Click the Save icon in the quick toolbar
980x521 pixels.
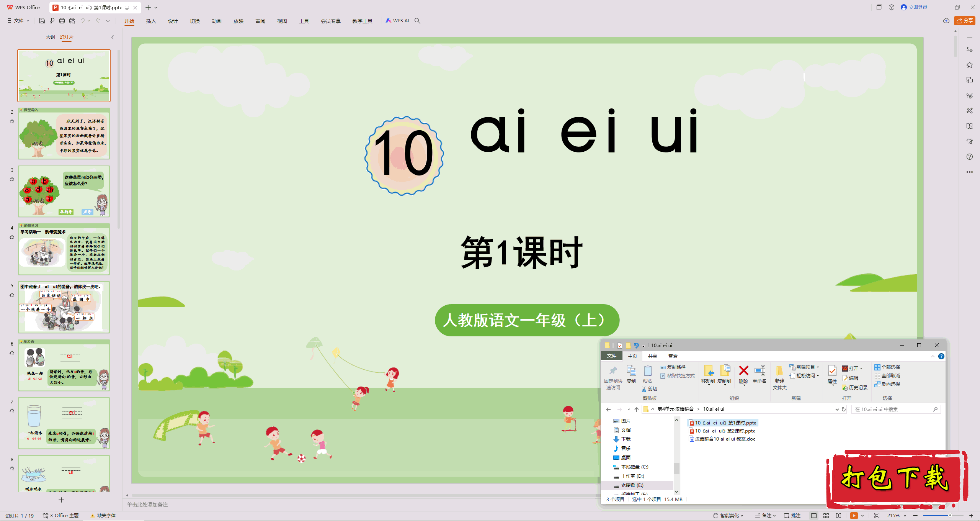[42, 21]
